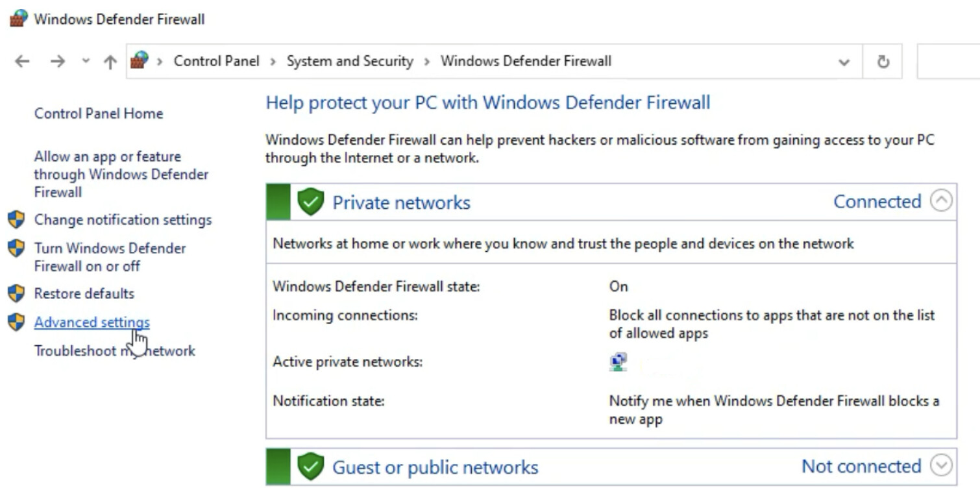The height and width of the screenshot is (488, 980).
Task: Select Control Panel in the breadcrumb
Action: (216, 61)
